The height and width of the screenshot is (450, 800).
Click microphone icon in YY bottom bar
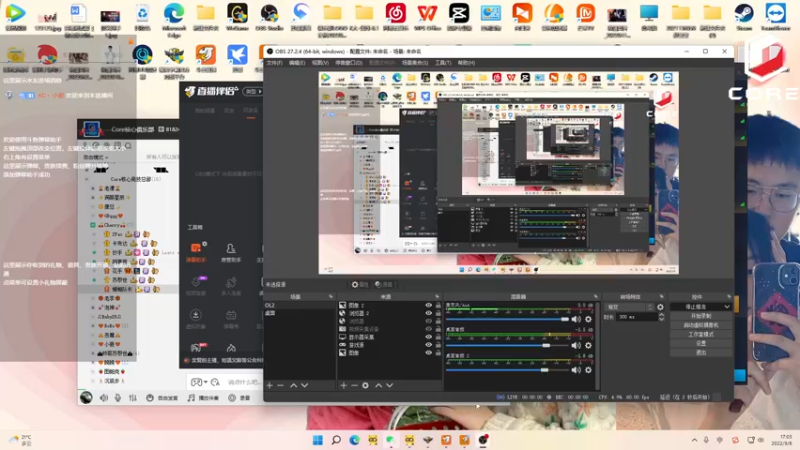[118, 398]
